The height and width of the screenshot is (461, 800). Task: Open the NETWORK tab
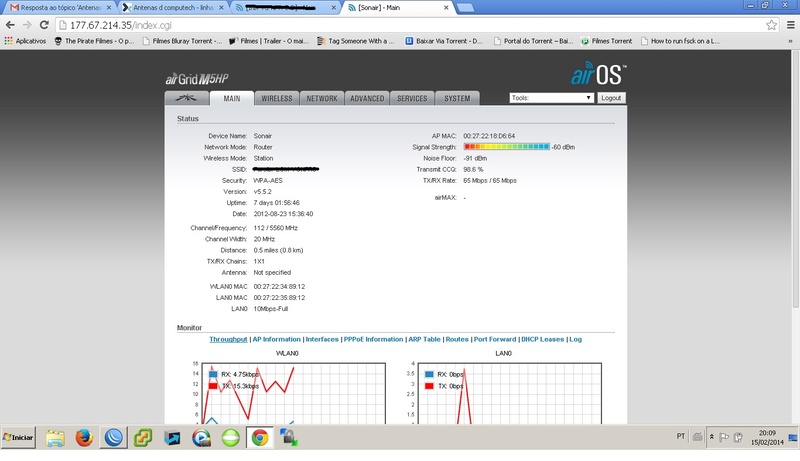click(322, 98)
